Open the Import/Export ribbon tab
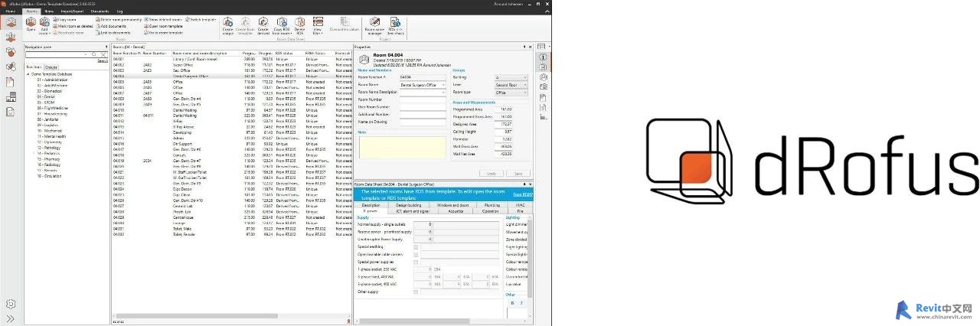 pyautogui.click(x=72, y=11)
